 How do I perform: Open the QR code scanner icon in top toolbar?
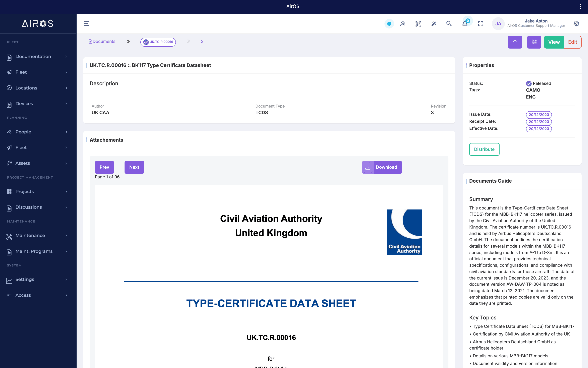tap(418, 24)
